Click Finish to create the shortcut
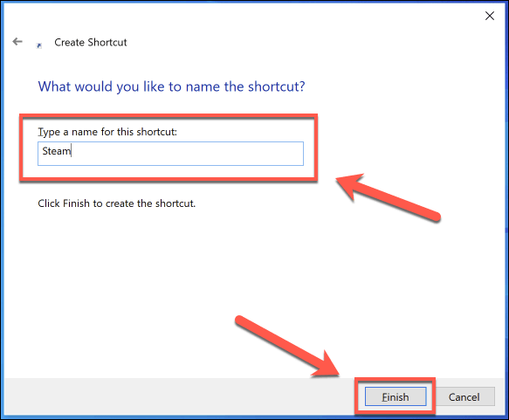Image resolution: width=509 pixels, height=420 pixels. pos(396,396)
